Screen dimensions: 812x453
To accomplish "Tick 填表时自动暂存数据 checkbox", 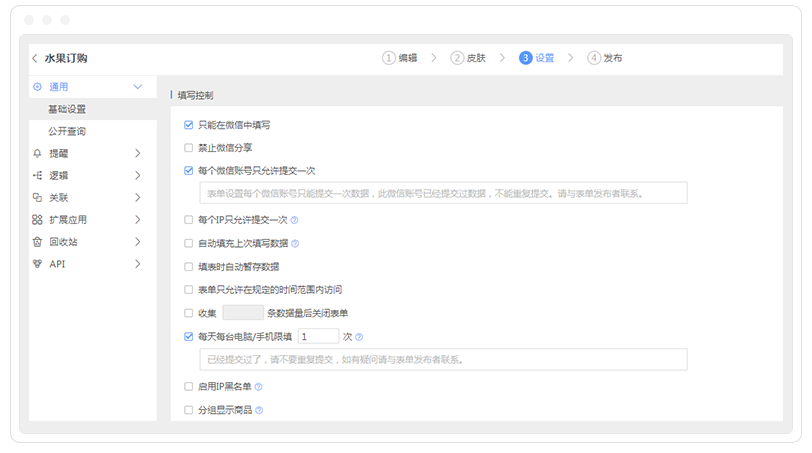I will [188, 267].
